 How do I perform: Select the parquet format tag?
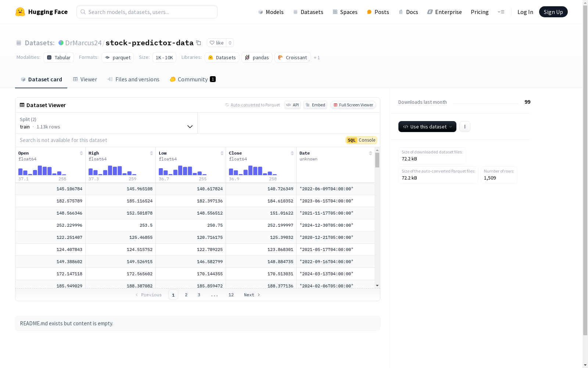[x=118, y=57]
